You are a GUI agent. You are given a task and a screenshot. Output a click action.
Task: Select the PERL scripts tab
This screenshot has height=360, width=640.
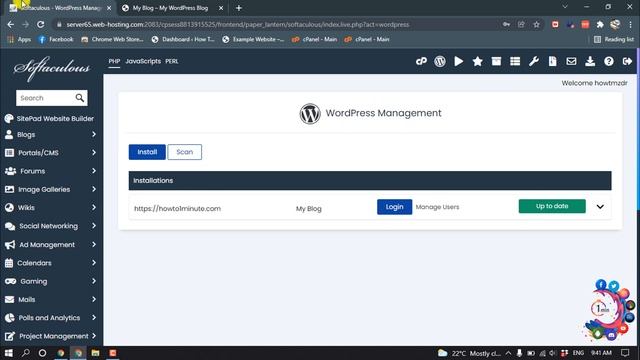pos(172,61)
